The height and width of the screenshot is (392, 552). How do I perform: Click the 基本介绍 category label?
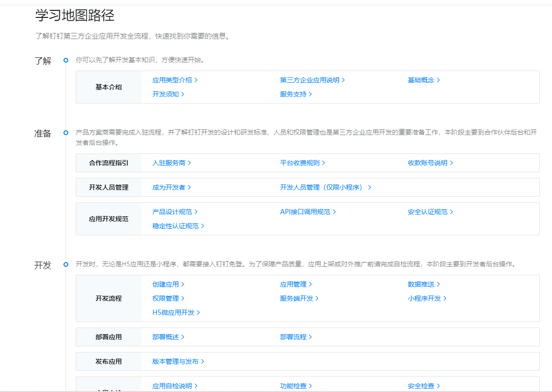pos(108,87)
